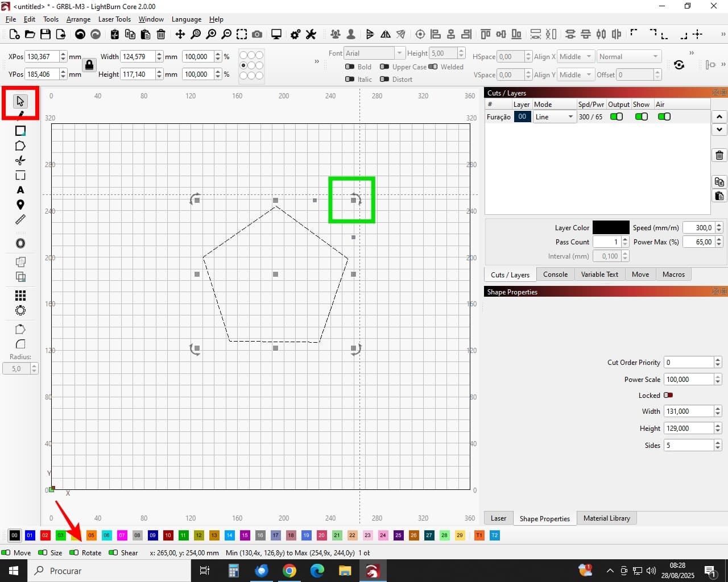Open the layer Mode dropdown showing Line
This screenshot has width=728, height=582.
click(x=554, y=117)
